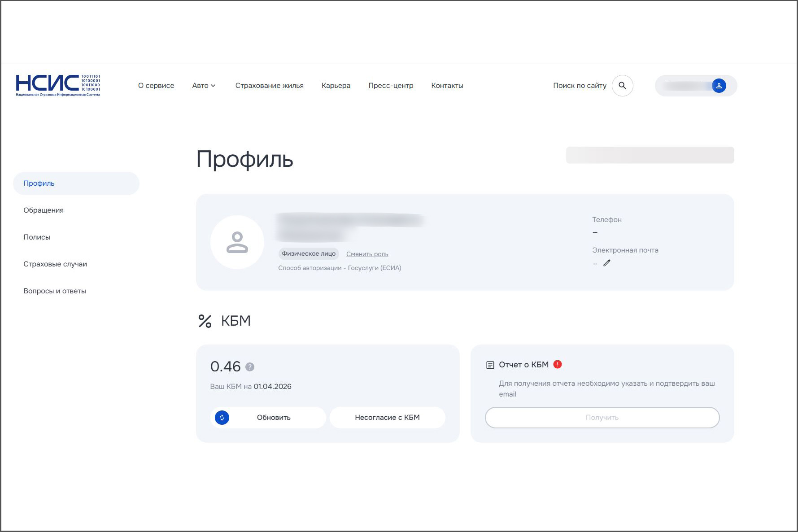Open Вопросы и ответы sidebar section

pos(55,291)
